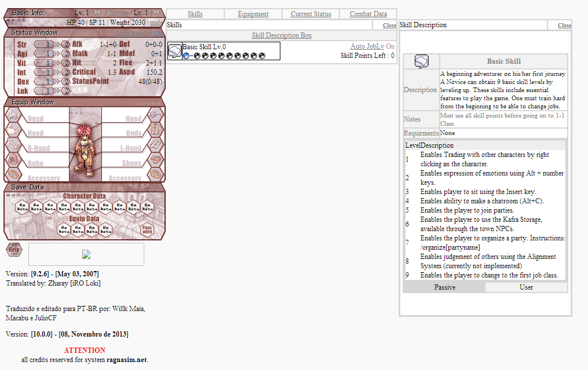Image resolution: width=588 pixels, height=369 pixels.
Task: Open the Shoes equipment slot icon
Action: coord(155,159)
